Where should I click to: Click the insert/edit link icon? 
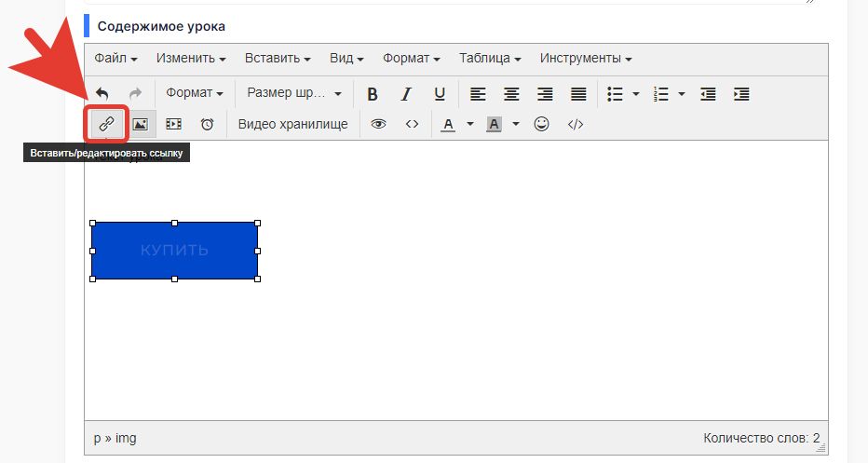(106, 124)
